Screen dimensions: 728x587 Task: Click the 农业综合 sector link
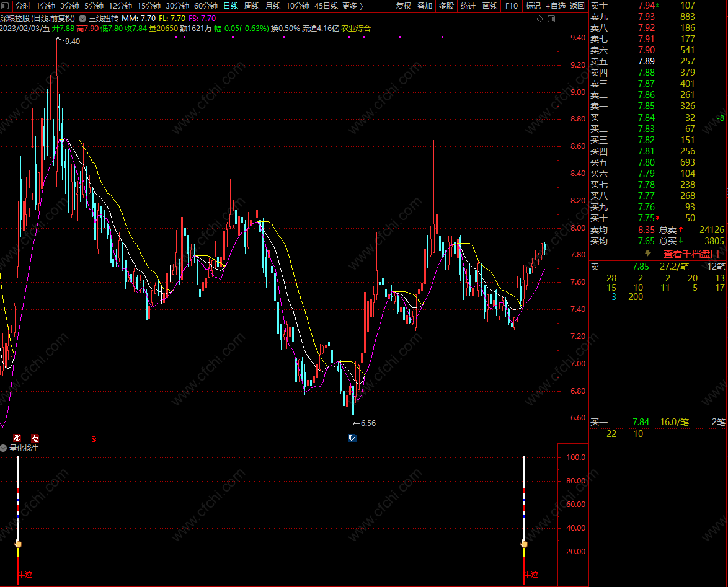pyautogui.click(x=356, y=29)
